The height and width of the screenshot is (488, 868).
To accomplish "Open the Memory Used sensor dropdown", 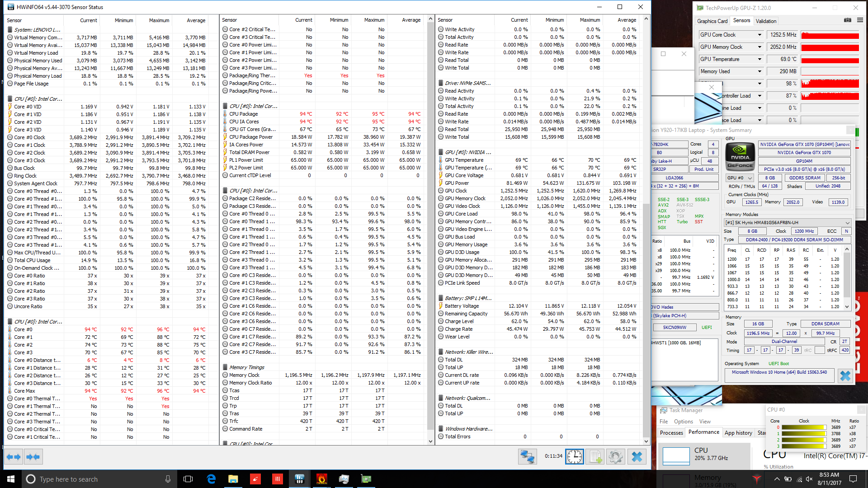I will (x=759, y=71).
